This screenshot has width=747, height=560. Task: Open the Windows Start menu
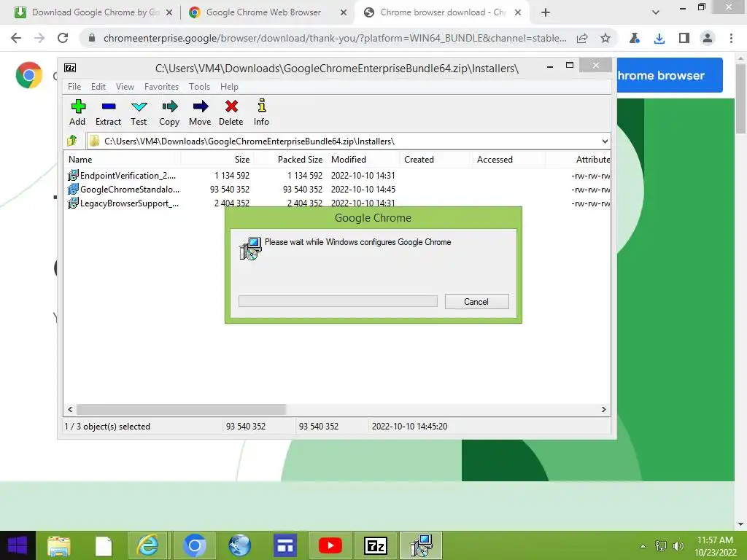tap(18, 545)
